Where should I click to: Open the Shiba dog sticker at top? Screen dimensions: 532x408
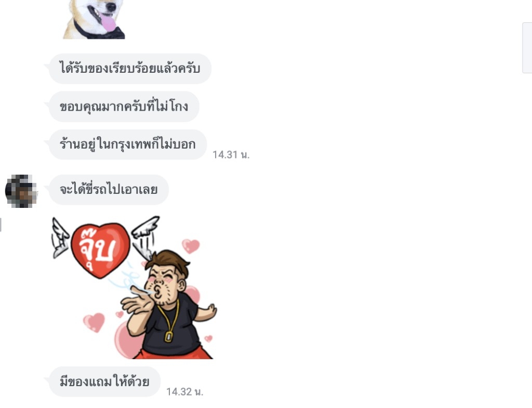pyautogui.click(x=95, y=19)
